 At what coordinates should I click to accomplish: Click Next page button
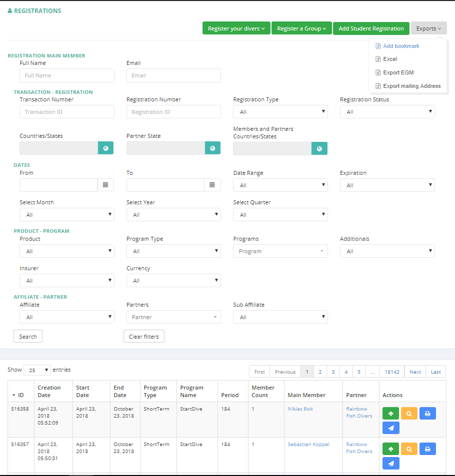pos(415,372)
